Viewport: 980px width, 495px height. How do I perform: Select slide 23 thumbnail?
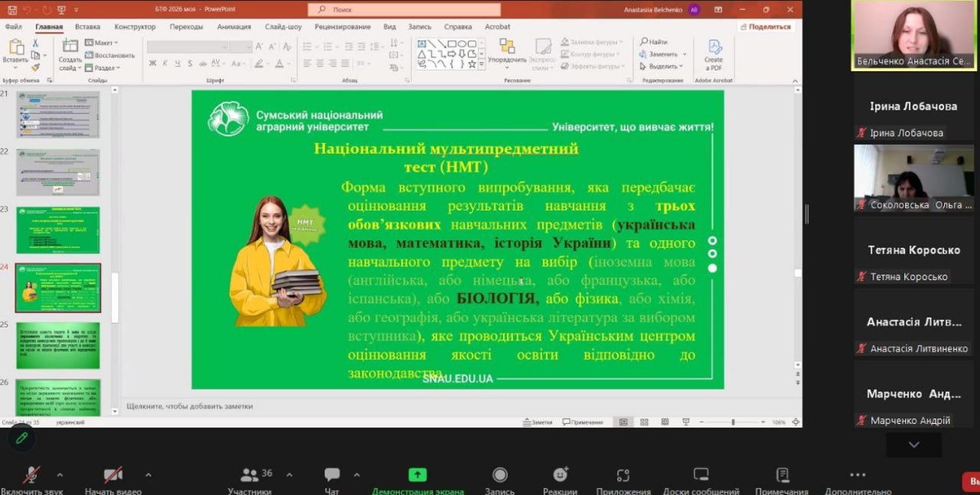click(x=58, y=230)
